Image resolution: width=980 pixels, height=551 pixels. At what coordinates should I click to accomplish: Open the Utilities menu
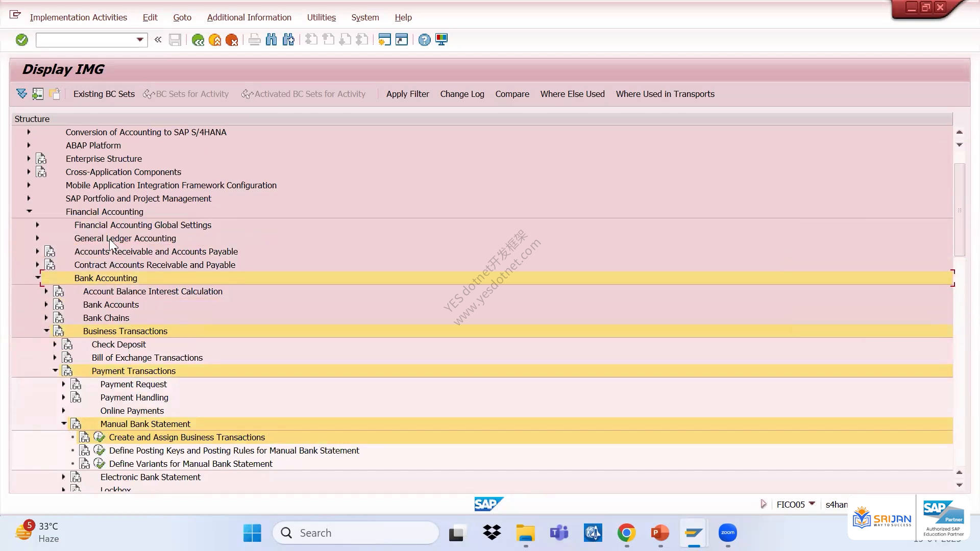pos(322,17)
